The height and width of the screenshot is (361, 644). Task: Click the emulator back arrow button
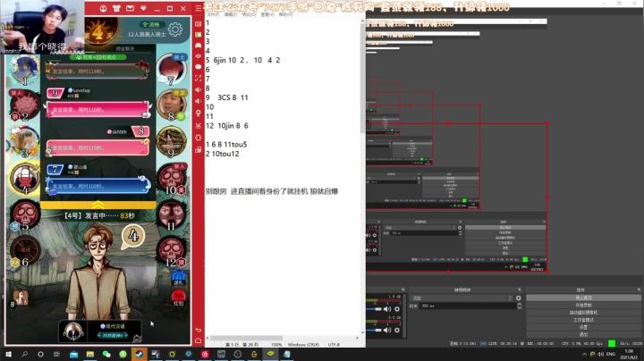199,330
